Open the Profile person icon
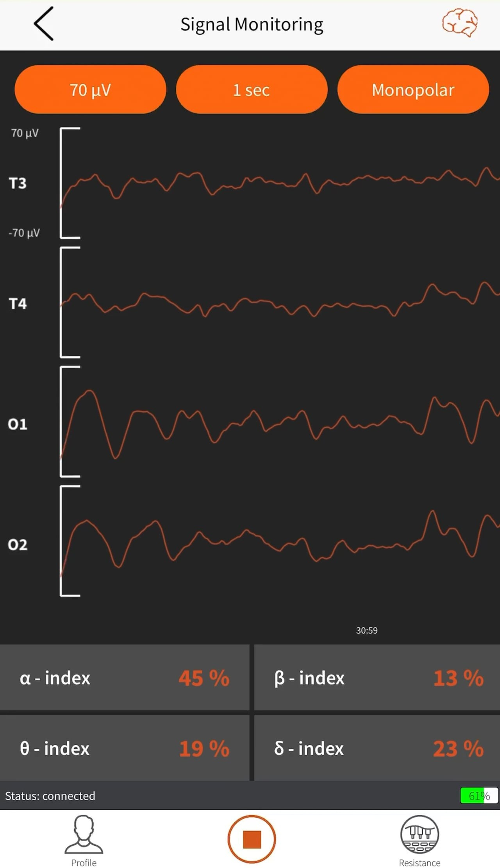 click(84, 836)
